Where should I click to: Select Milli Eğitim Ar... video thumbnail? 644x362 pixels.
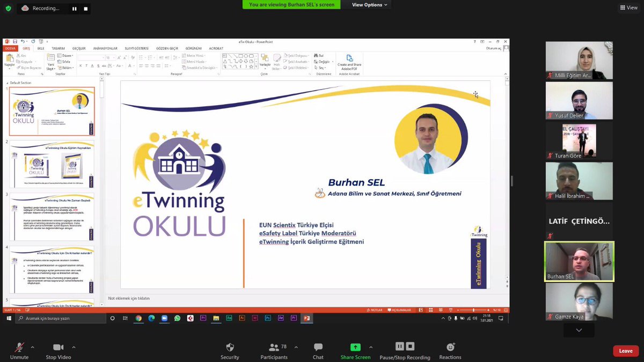point(579,61)
